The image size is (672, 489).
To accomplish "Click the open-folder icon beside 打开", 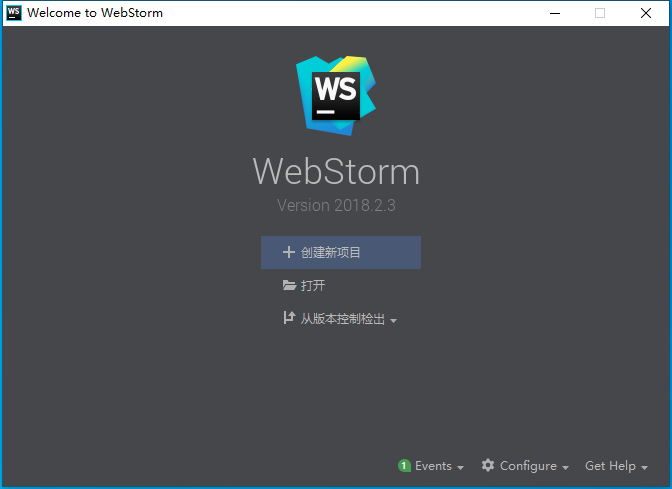I will (289, 285).
